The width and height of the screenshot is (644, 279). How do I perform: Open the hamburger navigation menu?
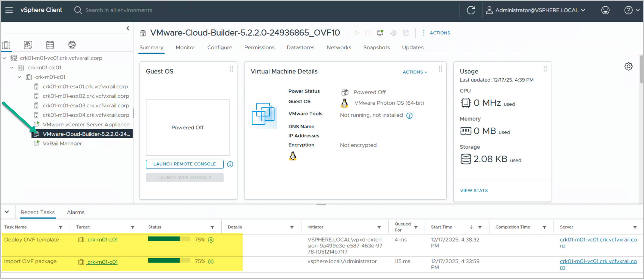tap(9, 10)
